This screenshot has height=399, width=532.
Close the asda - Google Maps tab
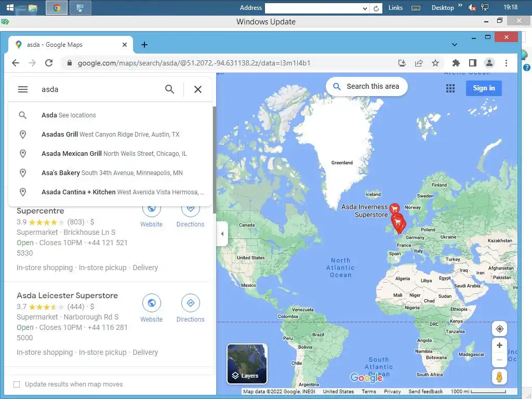(x=125, y=45)
